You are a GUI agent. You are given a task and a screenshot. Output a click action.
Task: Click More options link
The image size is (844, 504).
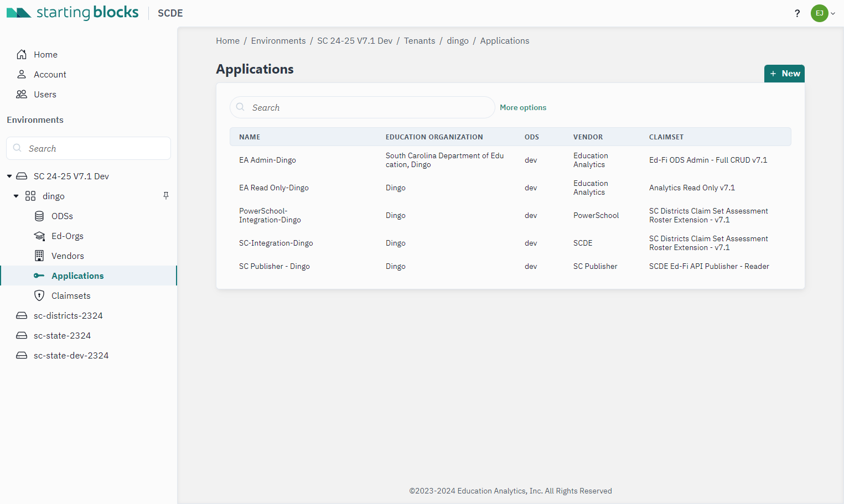tap(523, 107)
